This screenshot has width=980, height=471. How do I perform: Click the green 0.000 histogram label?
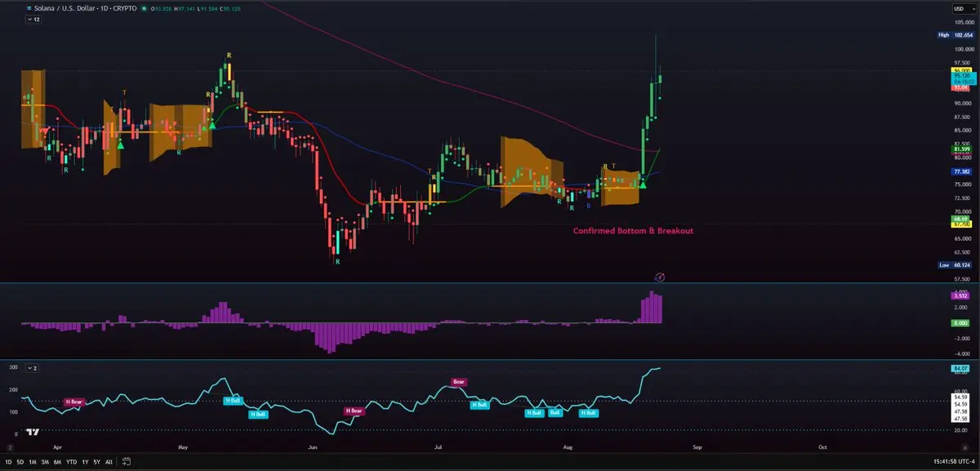click(959, 323)
